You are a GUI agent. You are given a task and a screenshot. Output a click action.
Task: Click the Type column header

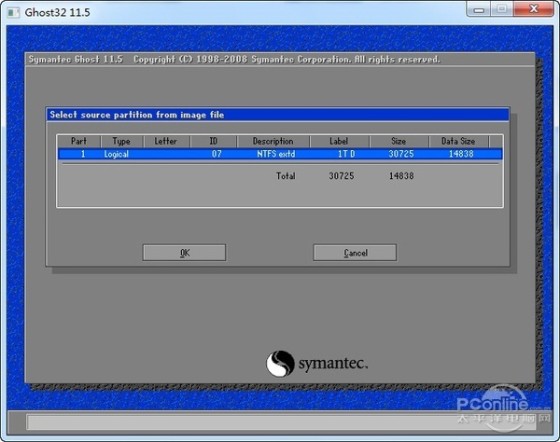tap(122, 141)
